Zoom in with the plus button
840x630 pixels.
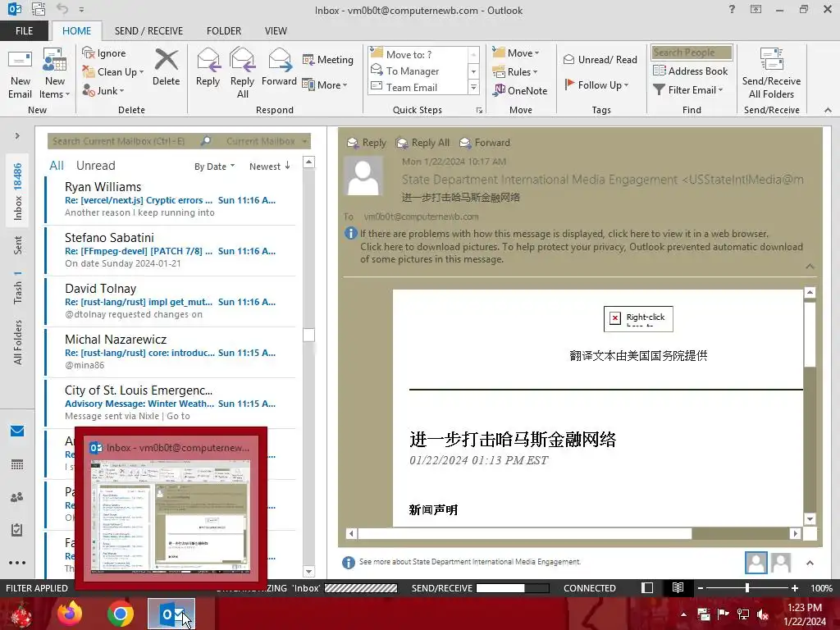[794, 587]
